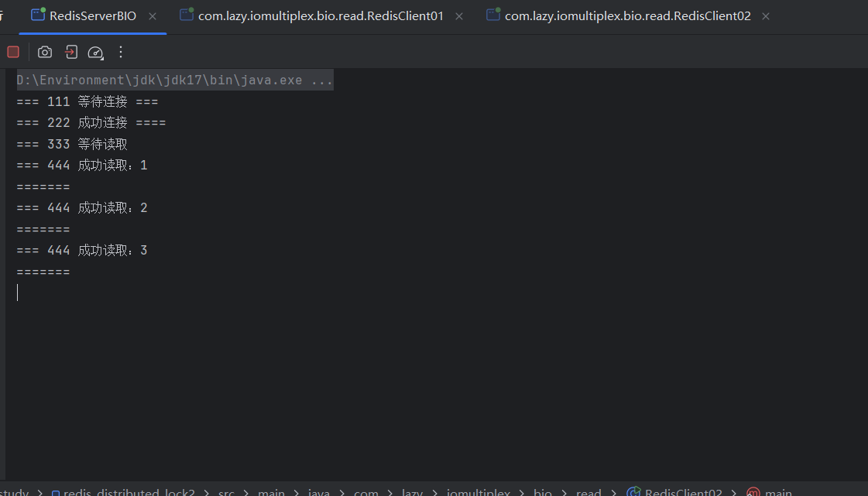Click the RedisServerBIO tab run icon
Image resolution: width=868 pixels, height=496 pixels.
point(37,15)
